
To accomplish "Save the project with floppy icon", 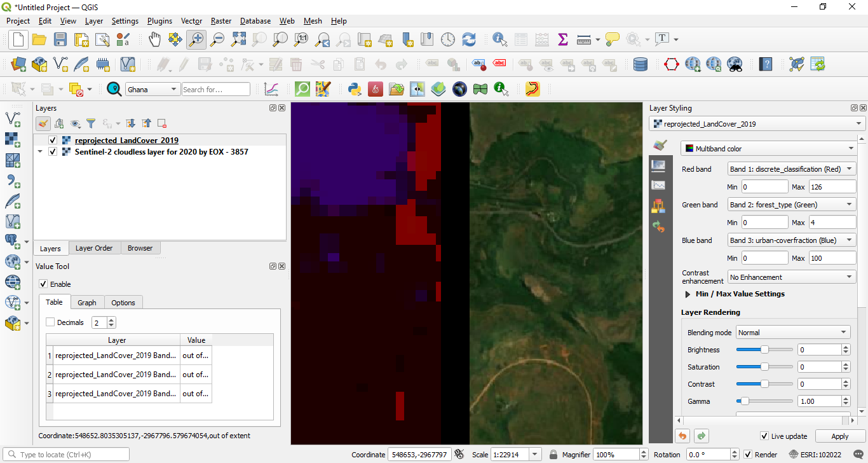I will 60,39.
